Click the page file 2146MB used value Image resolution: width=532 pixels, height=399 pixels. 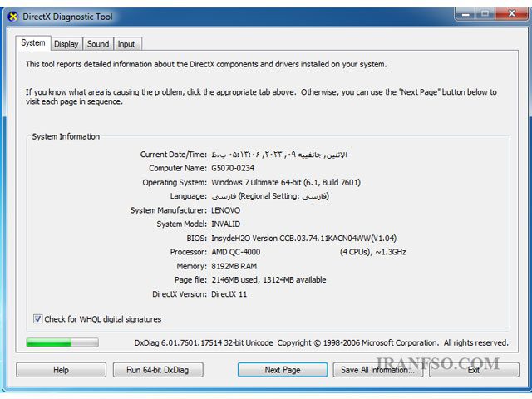(268, 280)
